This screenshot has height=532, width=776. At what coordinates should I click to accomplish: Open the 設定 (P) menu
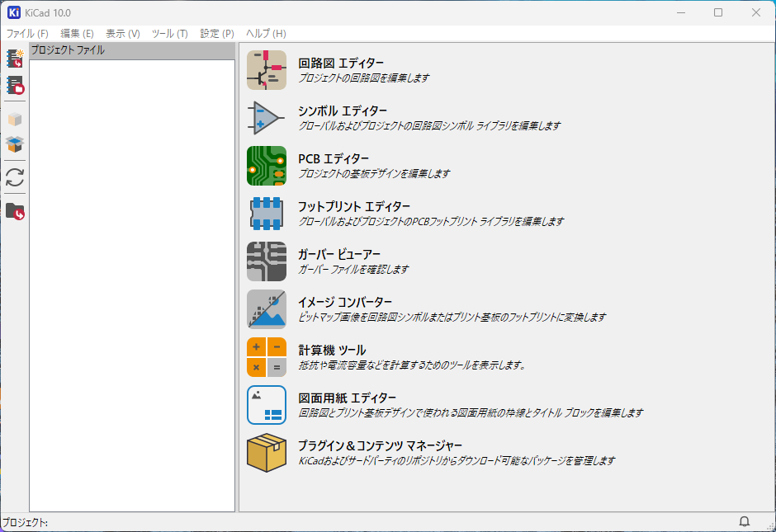pyautogui.click(x=217, y=34)
